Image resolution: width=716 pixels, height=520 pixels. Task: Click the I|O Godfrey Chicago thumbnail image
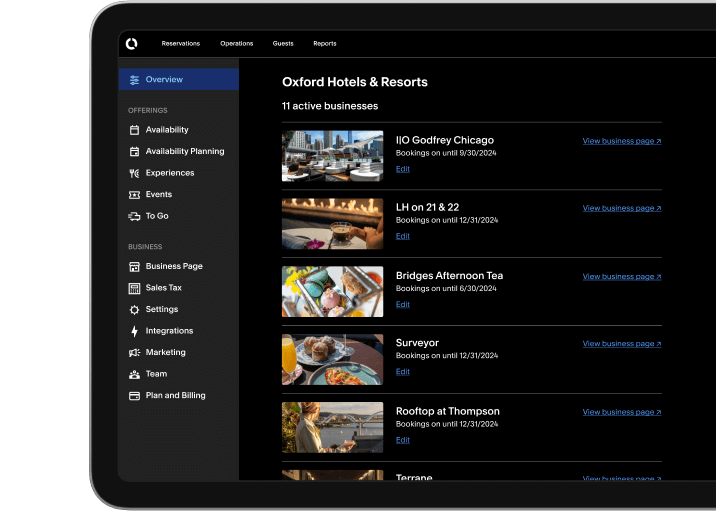click(x=332, y=156)
